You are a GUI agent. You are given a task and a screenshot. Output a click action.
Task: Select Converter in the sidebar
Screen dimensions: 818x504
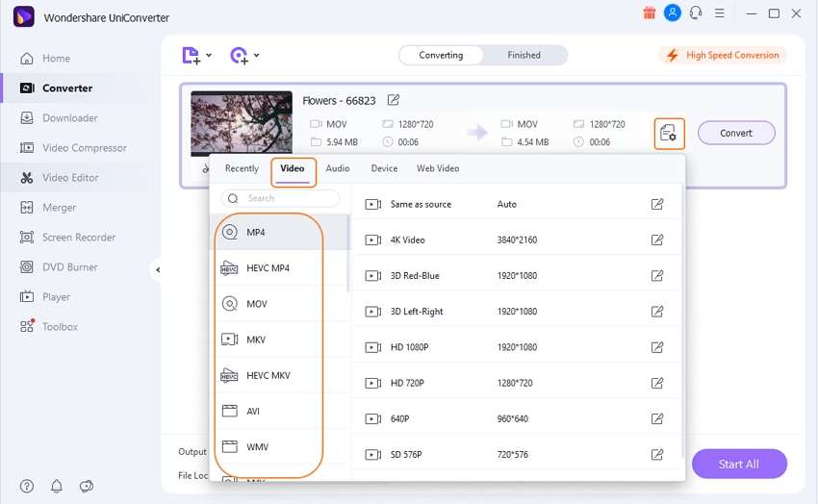click(x=56, y=88)
